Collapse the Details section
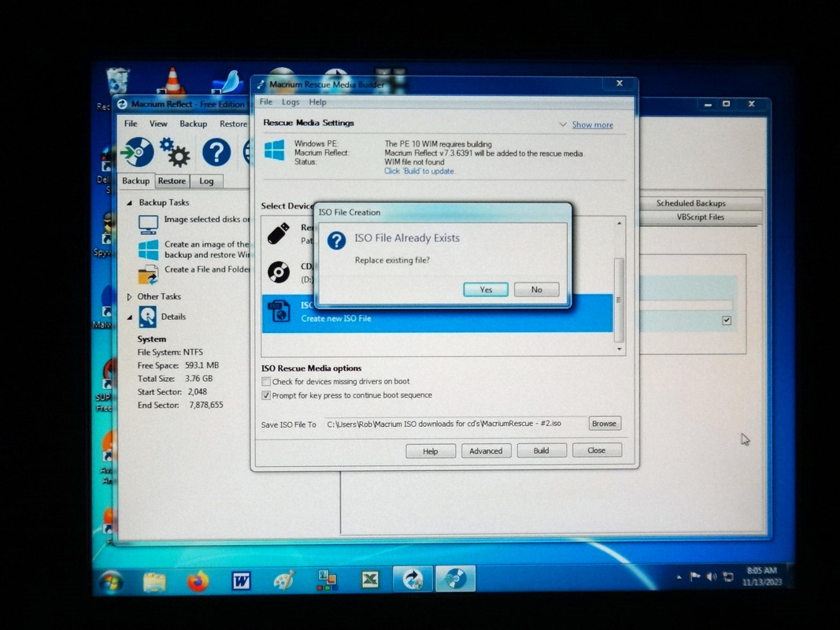840x630 pixels. 129,317
